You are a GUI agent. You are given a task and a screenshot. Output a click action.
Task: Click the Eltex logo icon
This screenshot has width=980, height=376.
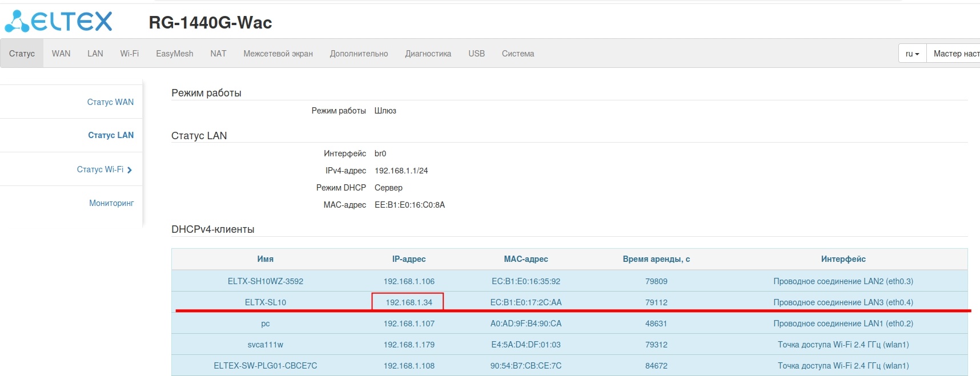pos(17,21)
